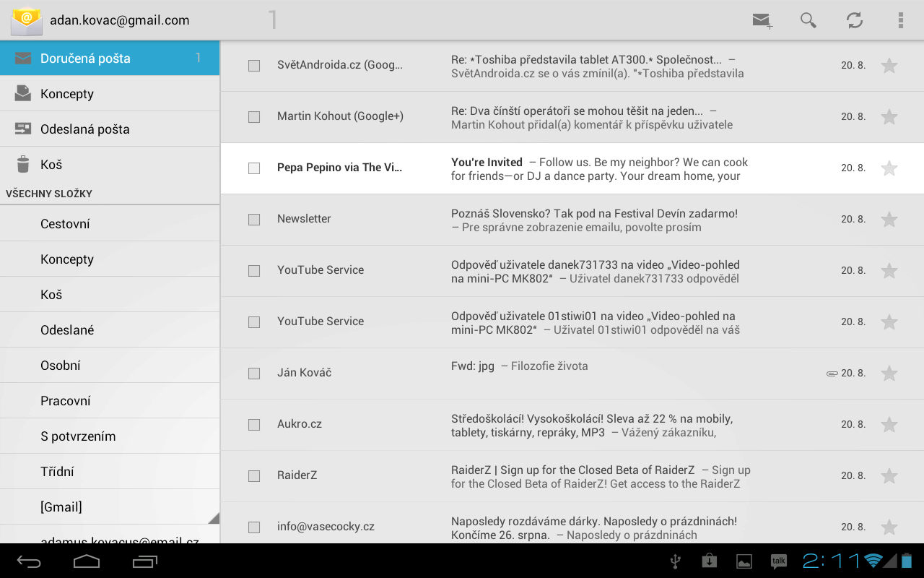Open the search magnifier icon
The width and height of the screenshot is (924, 578).
(808, 20)
